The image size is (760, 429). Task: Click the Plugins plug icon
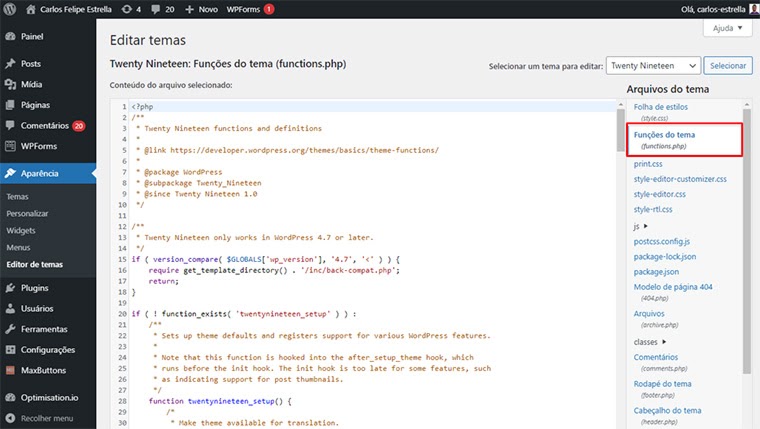[10, 288]
